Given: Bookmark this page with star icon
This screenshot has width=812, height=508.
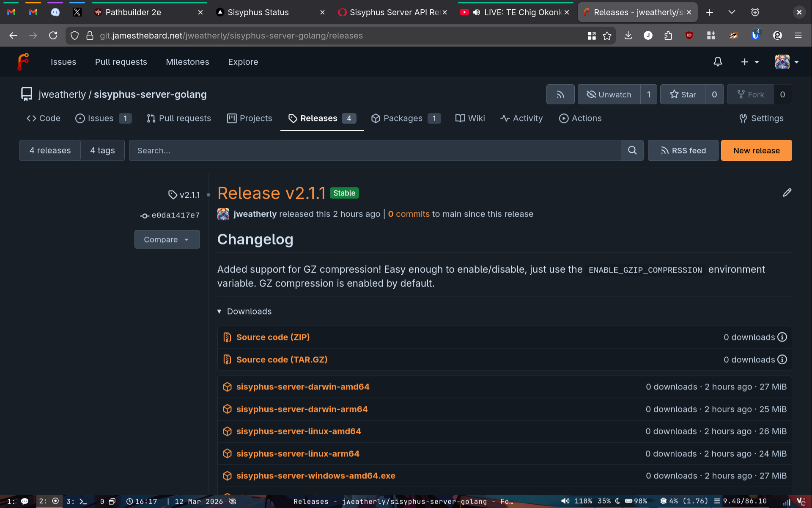Looking at the screenshot, I should coord(607,36).
